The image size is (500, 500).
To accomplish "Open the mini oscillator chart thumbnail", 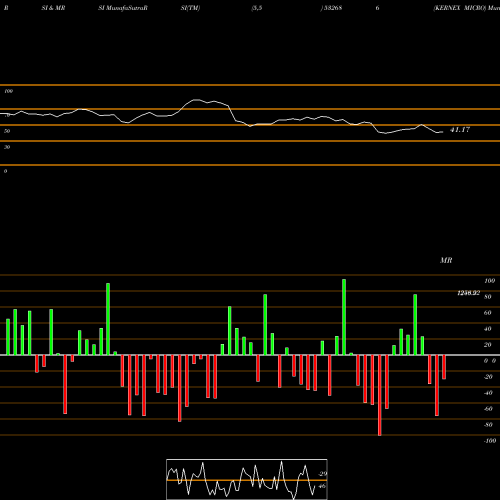I will [247, 479].
